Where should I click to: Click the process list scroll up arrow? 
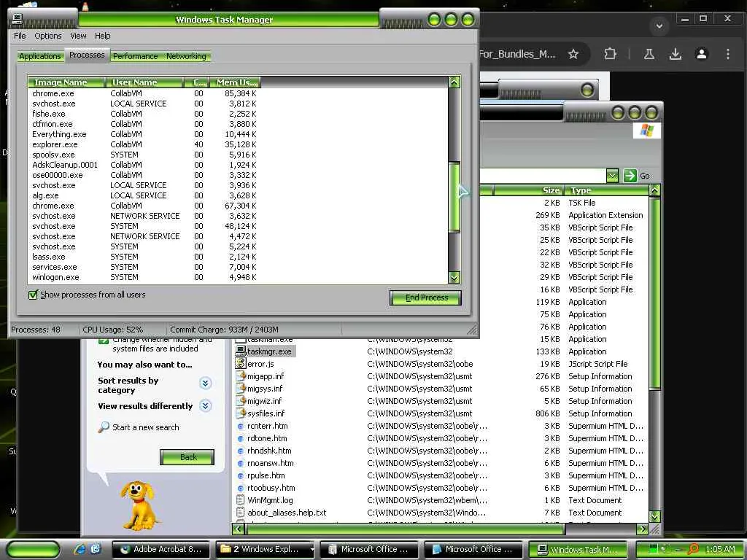(454, 82)
